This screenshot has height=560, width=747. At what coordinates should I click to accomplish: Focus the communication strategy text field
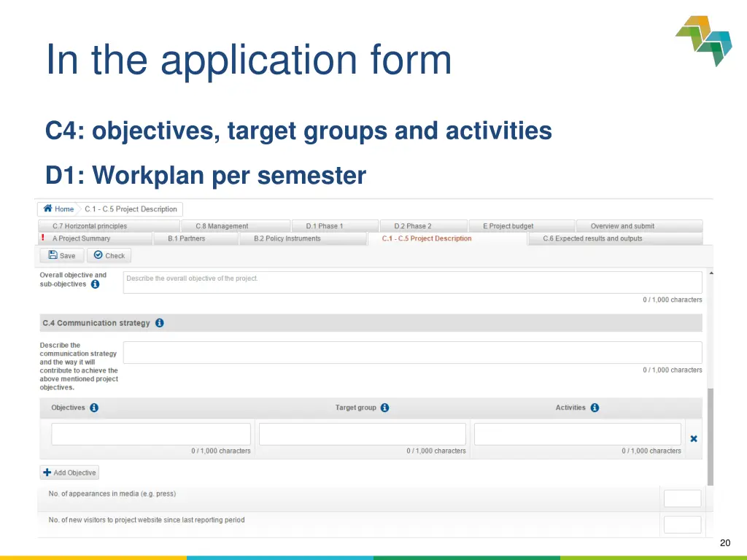pyautogui.click(x=413, y=352)
